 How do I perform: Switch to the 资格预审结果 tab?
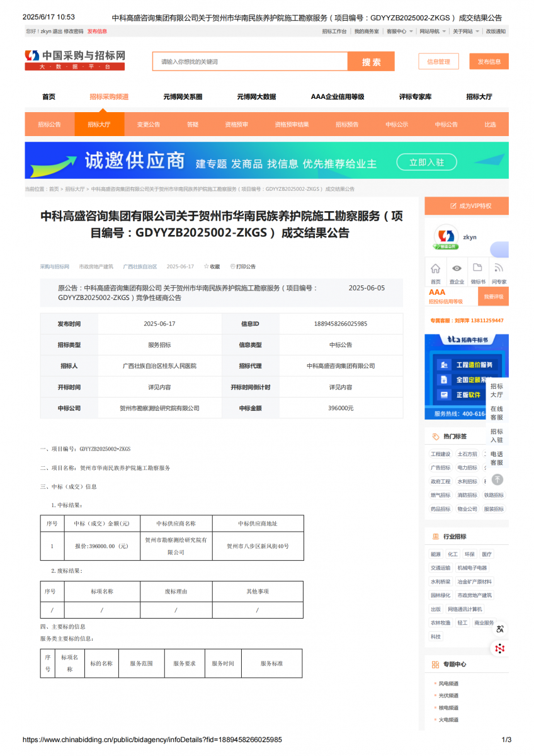pyautogui.click(x=292, y=125)
